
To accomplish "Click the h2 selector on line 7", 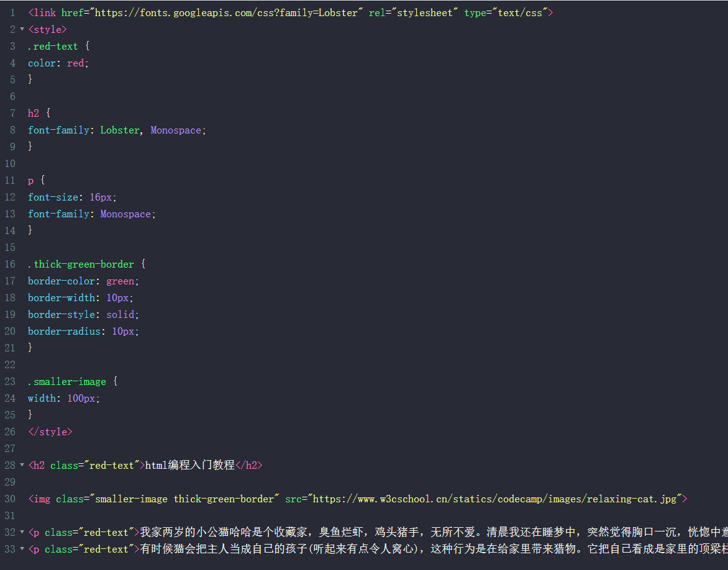I will click(x=34, y=113).
